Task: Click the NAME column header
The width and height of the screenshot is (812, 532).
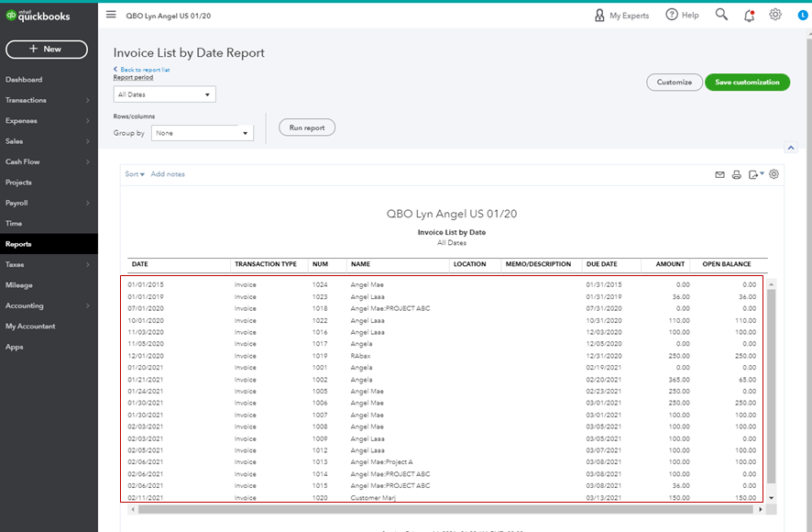Action: pos(360,264)
